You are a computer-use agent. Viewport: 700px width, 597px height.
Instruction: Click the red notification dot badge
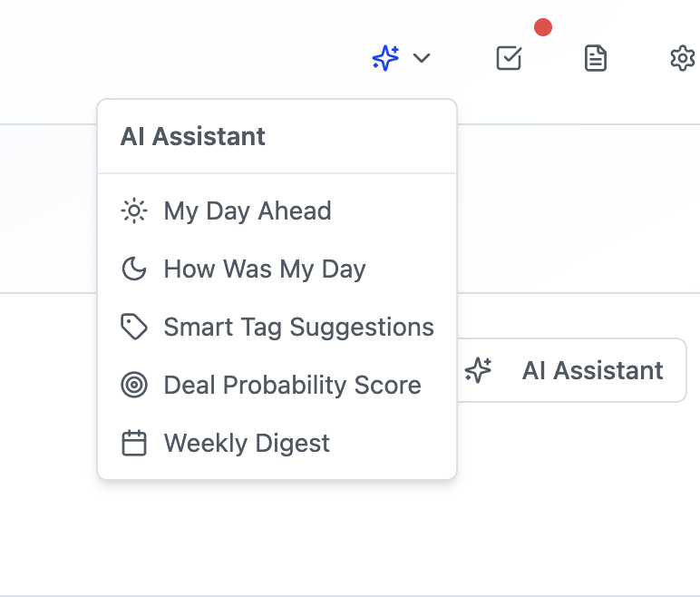[x=543, y=27]
